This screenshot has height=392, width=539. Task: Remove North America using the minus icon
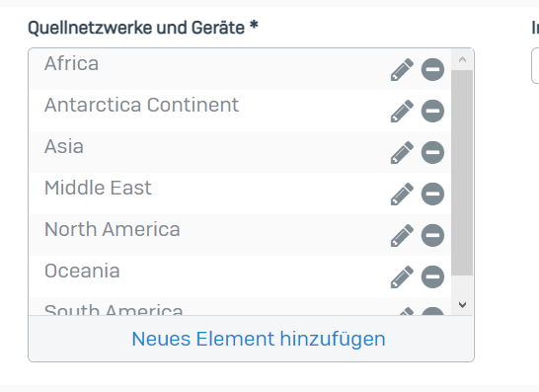432,236
